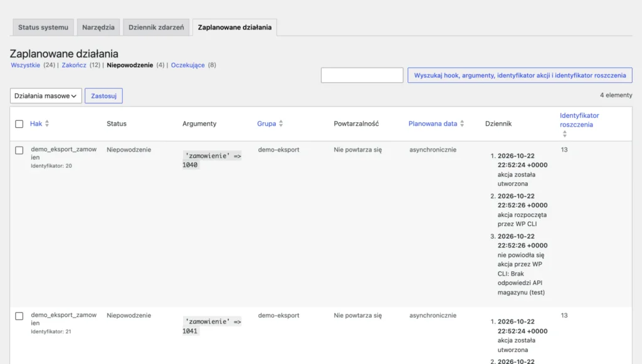Click 'Brak odpowiedzi API magazynu' log entry
642x364 pixels.
pyautogui.click(x=521, y=283)
